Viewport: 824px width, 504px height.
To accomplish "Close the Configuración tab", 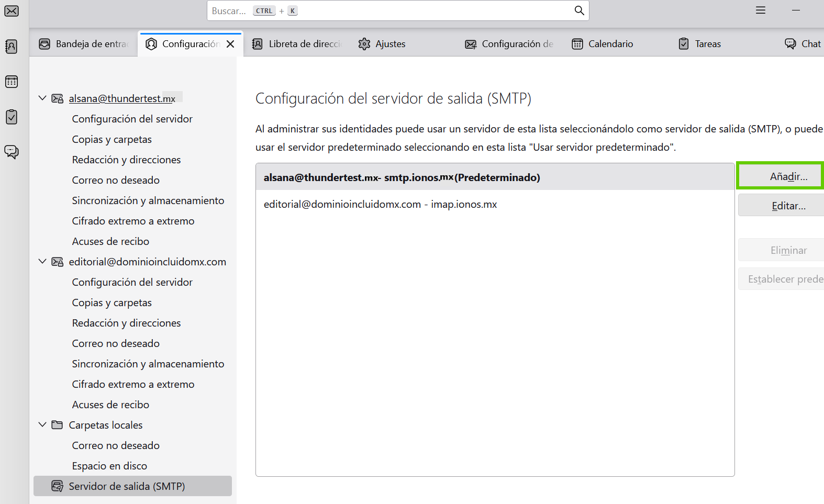I will pos(230,44).
